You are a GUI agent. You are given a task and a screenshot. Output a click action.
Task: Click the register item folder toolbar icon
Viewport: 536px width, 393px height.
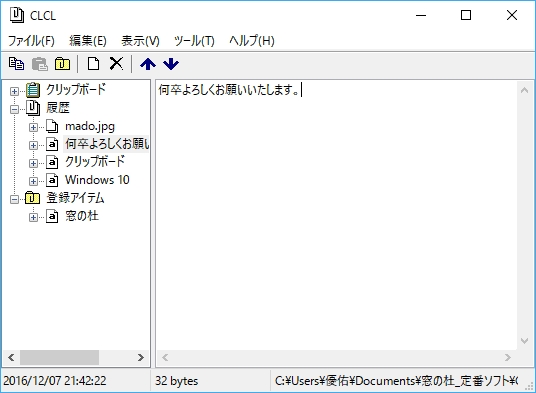62,64
